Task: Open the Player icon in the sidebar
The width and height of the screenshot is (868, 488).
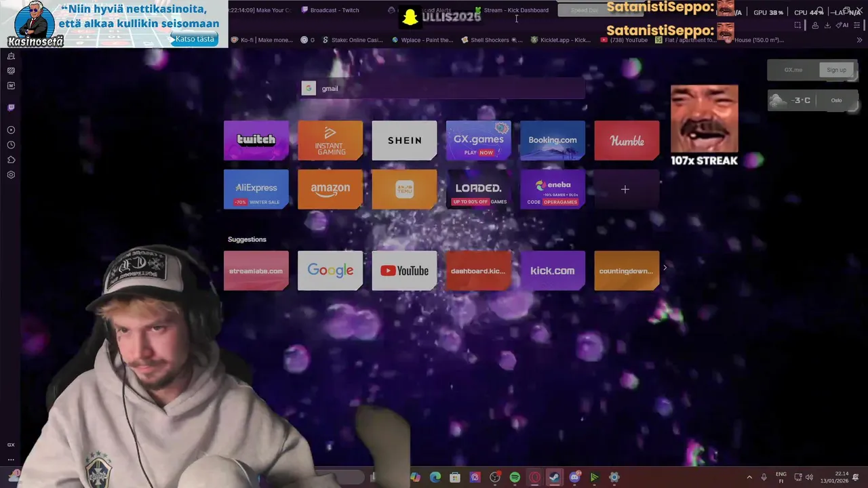Action: [11, 130]
